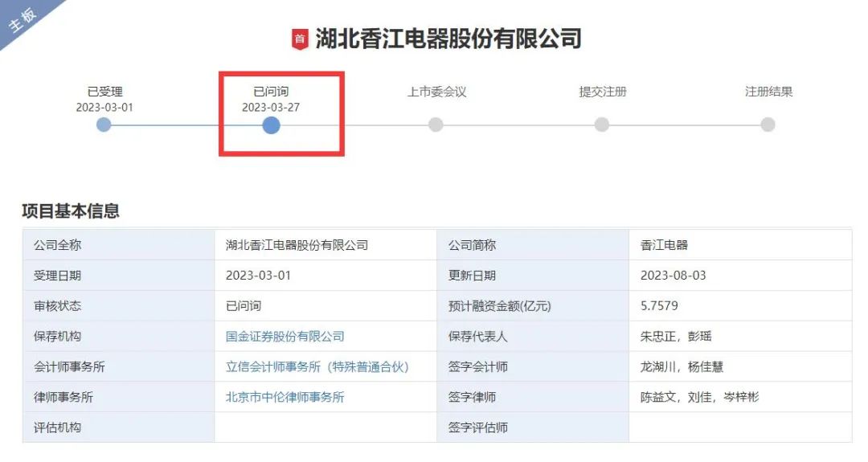Click the 评估机构 label cell
The width and height of the screenshot is (868, 462).
[x=118, y=427]
